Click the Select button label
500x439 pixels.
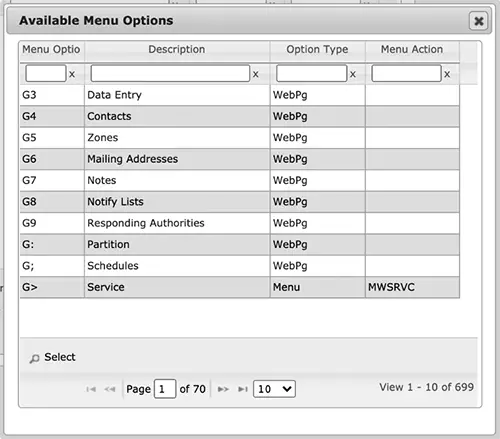60,357
